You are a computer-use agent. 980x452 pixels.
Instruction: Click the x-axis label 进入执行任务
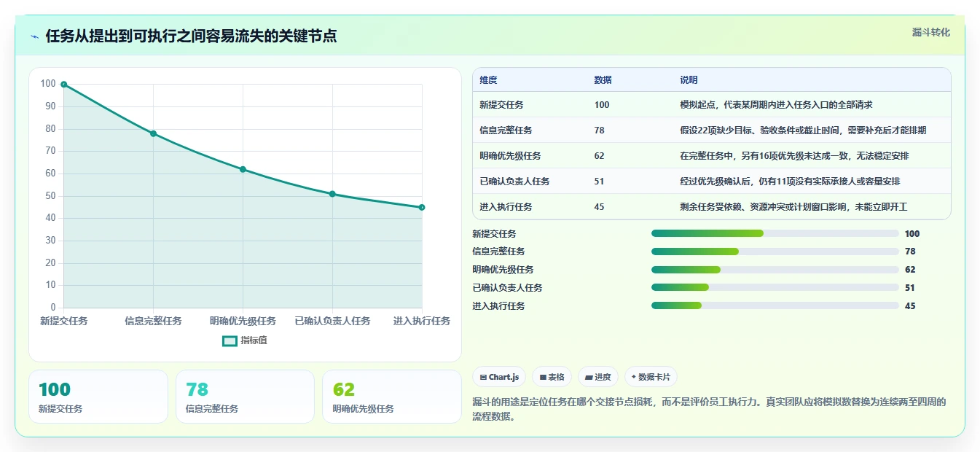point(422,321)
